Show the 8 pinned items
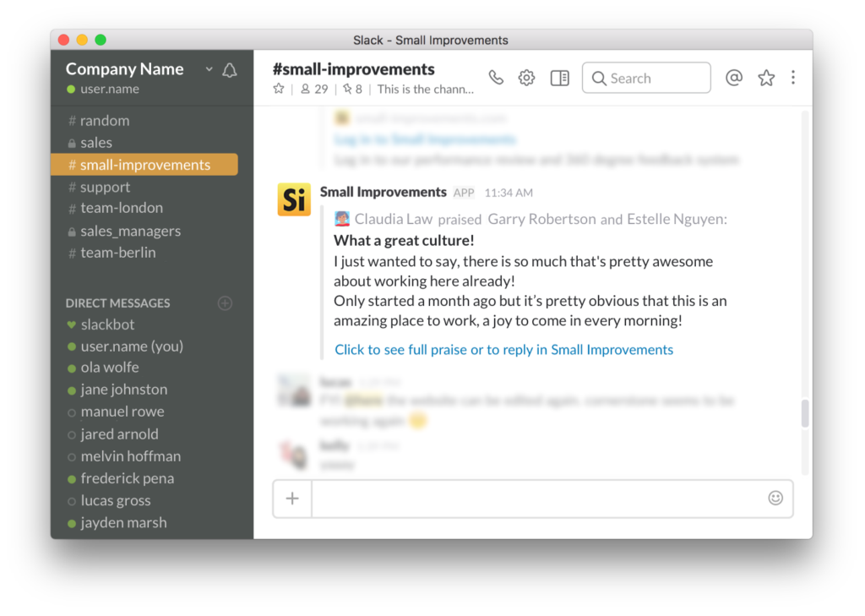Image resolution: width=865 pixels, height=616 pixels. 352,89
